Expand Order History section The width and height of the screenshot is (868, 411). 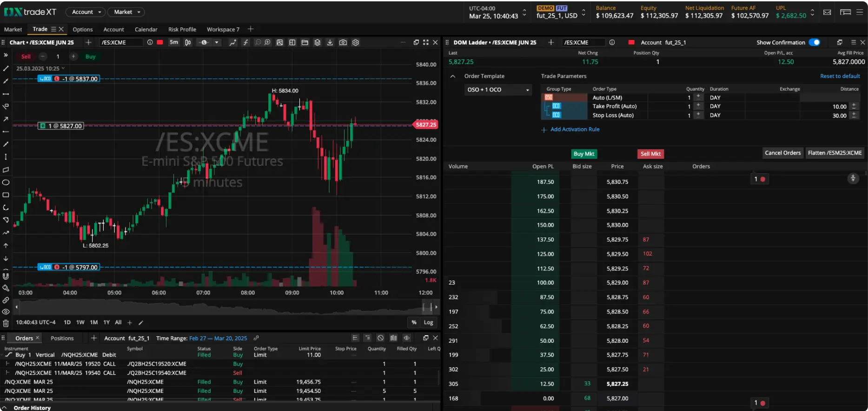5,408
